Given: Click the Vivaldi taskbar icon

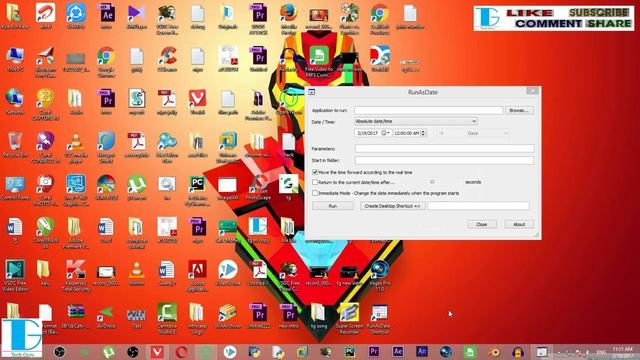Looking at the screenshot, I should 157,352.
